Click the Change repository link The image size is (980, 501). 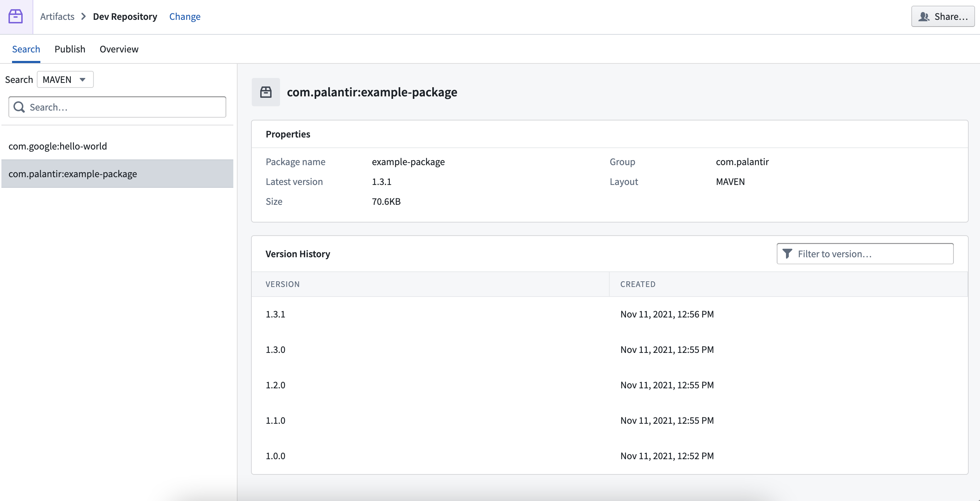[185, 16]
